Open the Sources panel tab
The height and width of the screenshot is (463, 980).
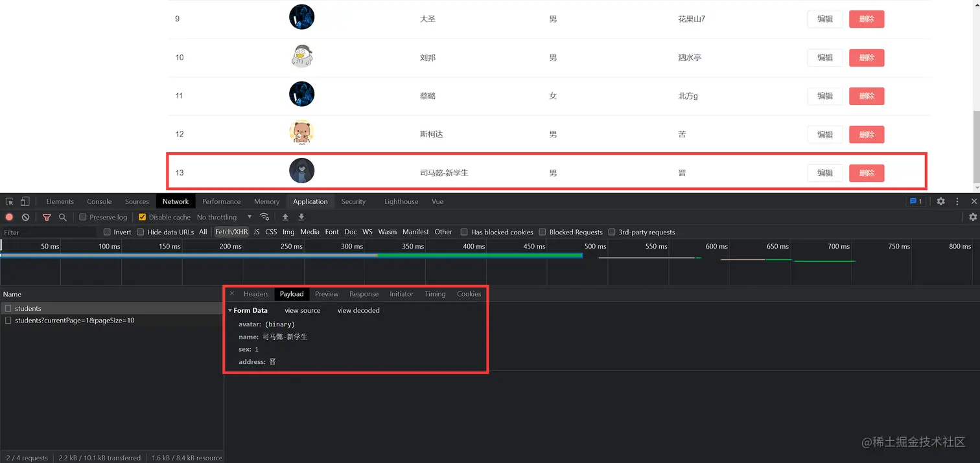pyautogui.click(x=137, y=201)
